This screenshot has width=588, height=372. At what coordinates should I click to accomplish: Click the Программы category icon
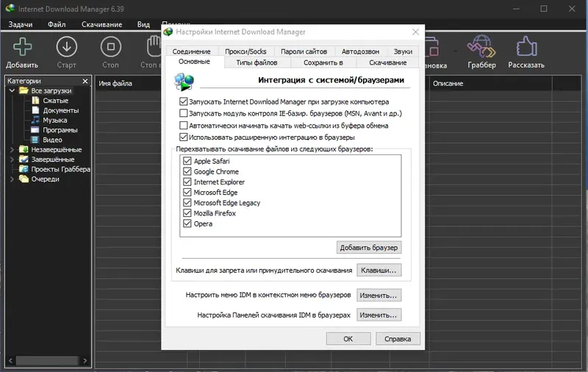[x=35, y=129]
